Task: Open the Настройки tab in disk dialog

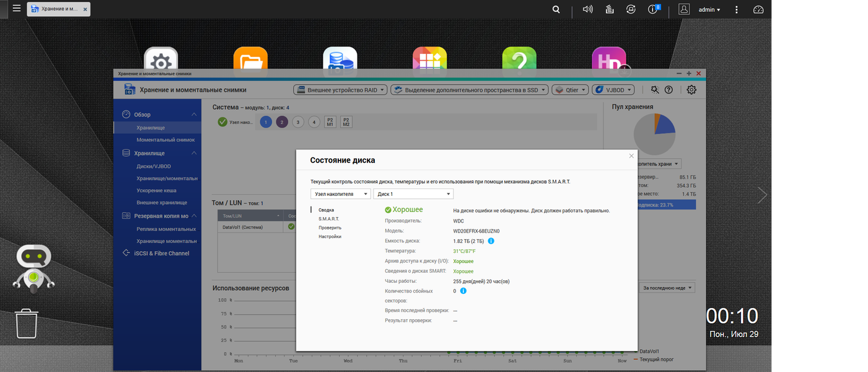Action: tap(330, 236)
